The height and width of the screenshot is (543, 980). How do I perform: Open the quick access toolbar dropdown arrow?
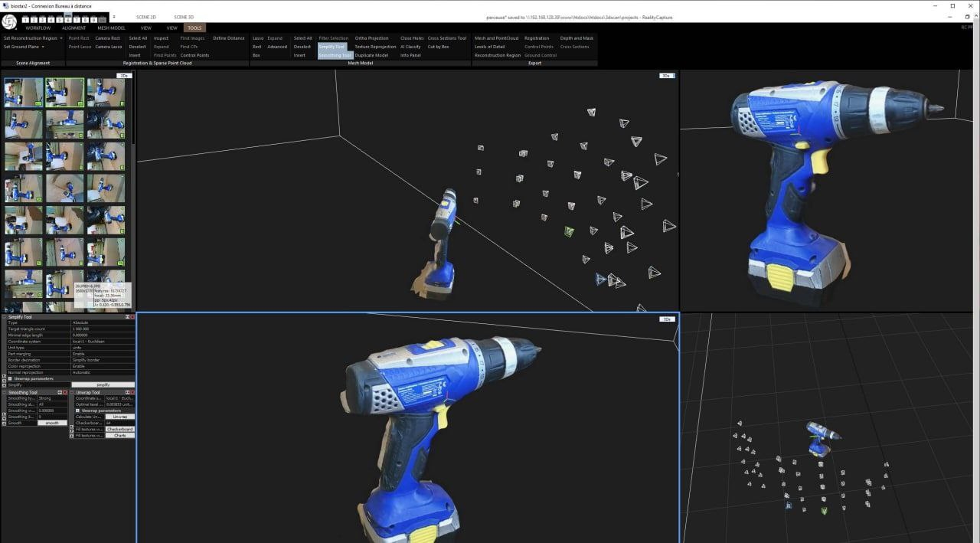tap(114, 16)
